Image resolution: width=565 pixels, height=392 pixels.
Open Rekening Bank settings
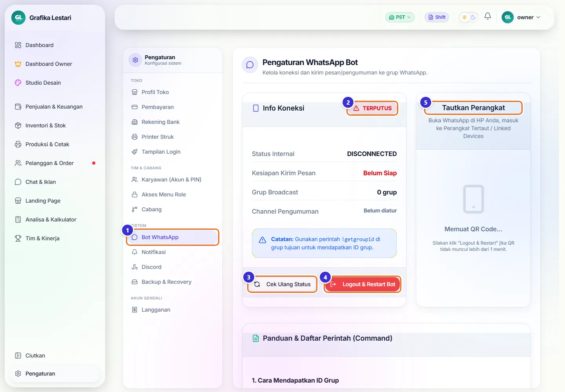click(173, 122)
